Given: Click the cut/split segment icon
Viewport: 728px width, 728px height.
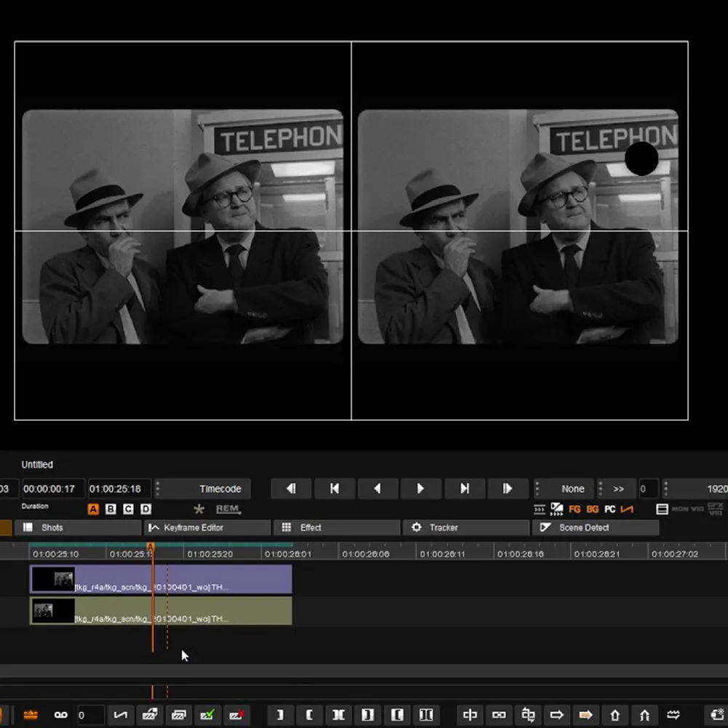Looking at the screenshot, I should [470, 715].
